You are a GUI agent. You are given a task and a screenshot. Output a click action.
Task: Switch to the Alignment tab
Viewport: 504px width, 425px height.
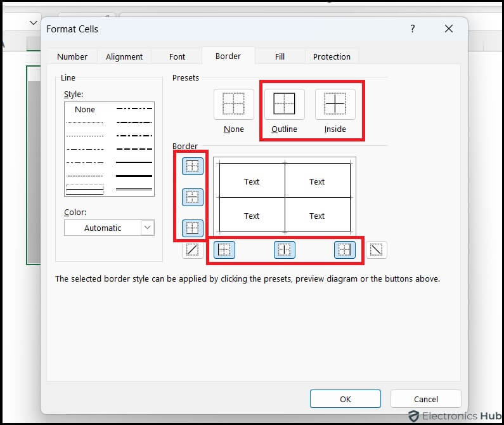124,56
